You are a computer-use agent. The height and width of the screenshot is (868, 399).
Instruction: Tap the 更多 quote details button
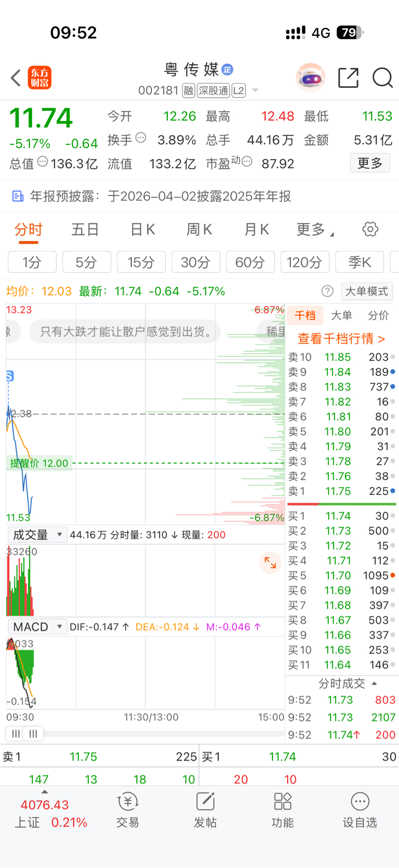coord(370,163)
